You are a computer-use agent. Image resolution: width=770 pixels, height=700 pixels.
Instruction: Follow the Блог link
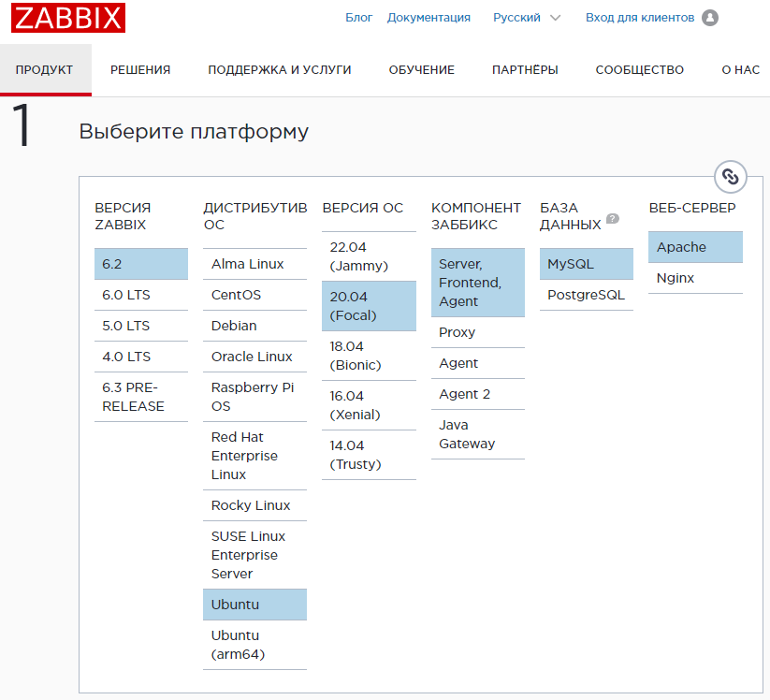(x=358, y=18)
